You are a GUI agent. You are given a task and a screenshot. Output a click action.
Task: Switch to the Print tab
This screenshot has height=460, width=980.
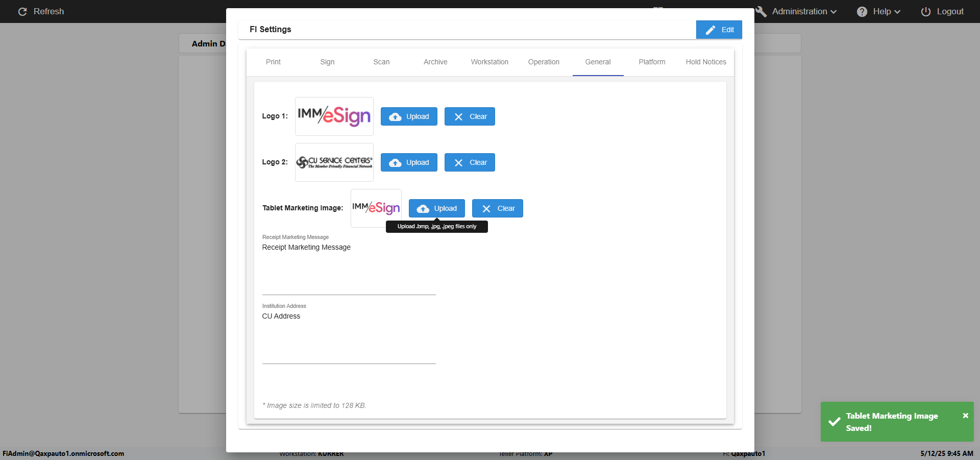273,62
